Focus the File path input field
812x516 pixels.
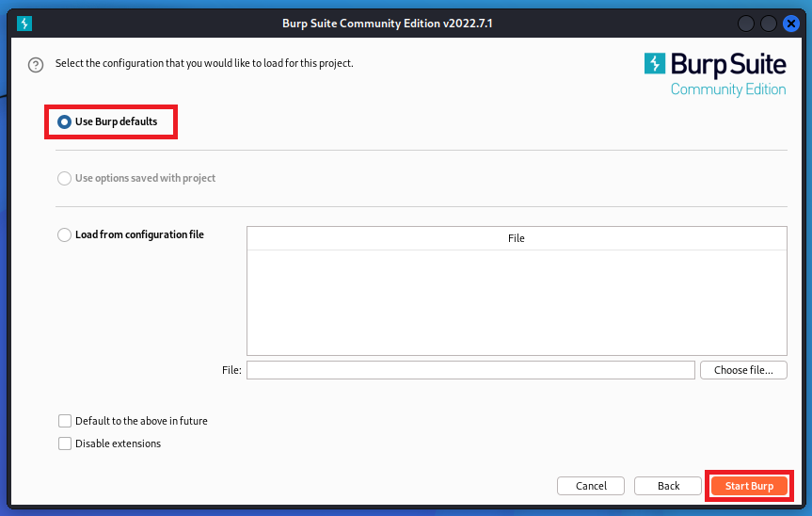point(470,370)
